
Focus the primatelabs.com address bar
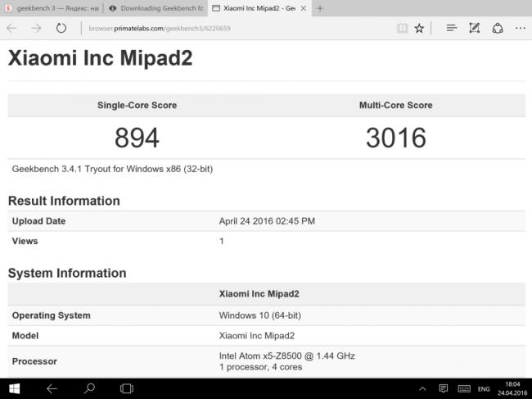coord(237,28)
